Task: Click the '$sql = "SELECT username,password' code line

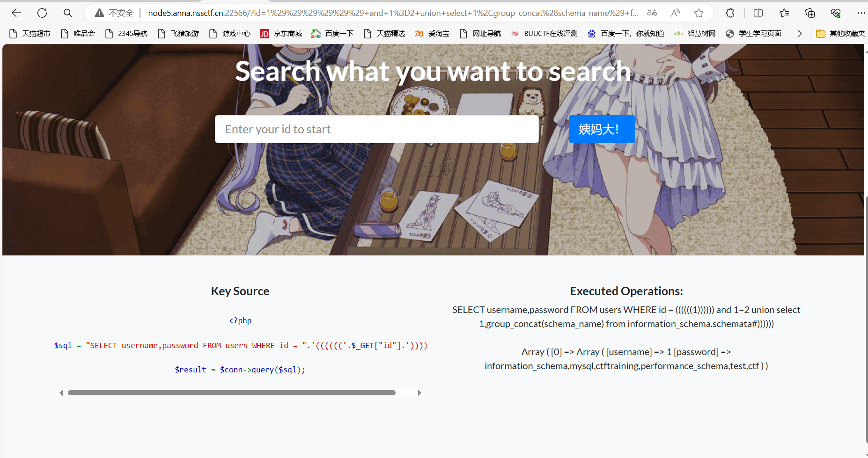Action: click(241, 345)
